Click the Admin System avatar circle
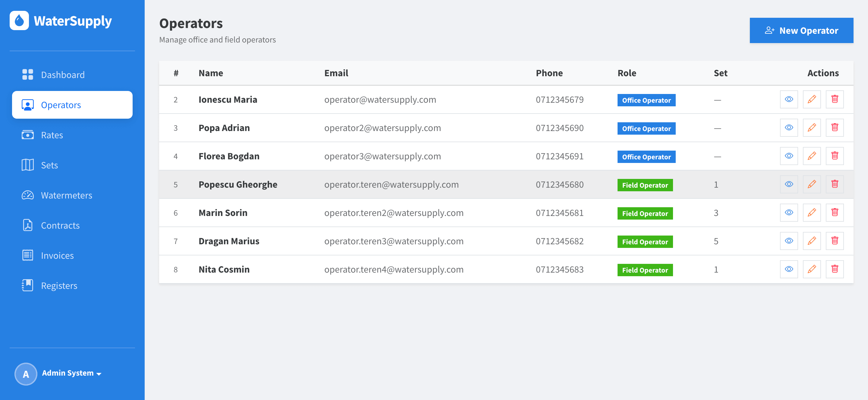This screenshot has width=868, height=400. [x=26, y=374]
